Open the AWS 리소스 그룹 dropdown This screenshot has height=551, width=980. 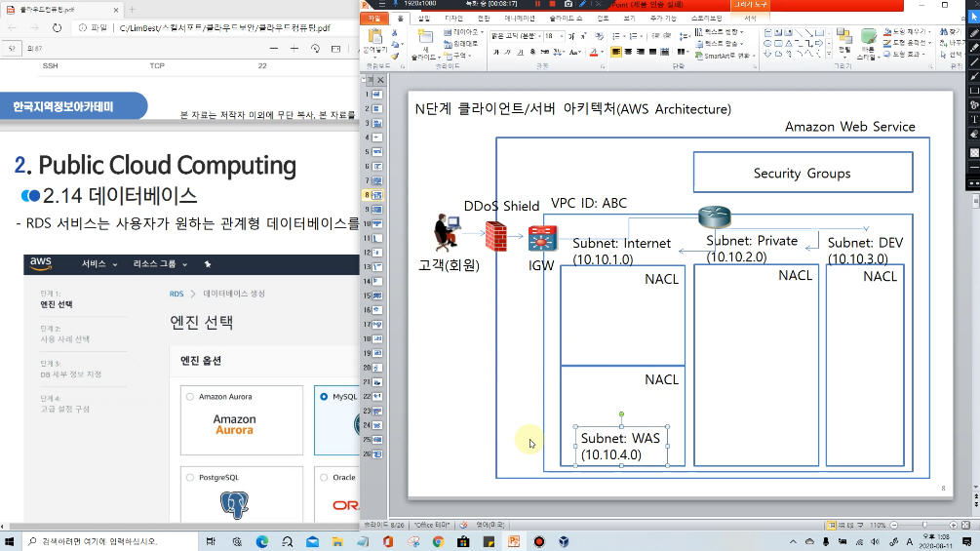click(x=160, y=264)
